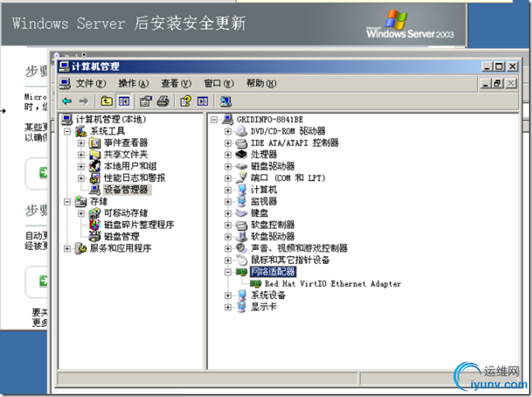The height and width of the screenshot is (397, 532).
Task: Select 共享文件夹 in the tree
Action: [x=126, y=155]
